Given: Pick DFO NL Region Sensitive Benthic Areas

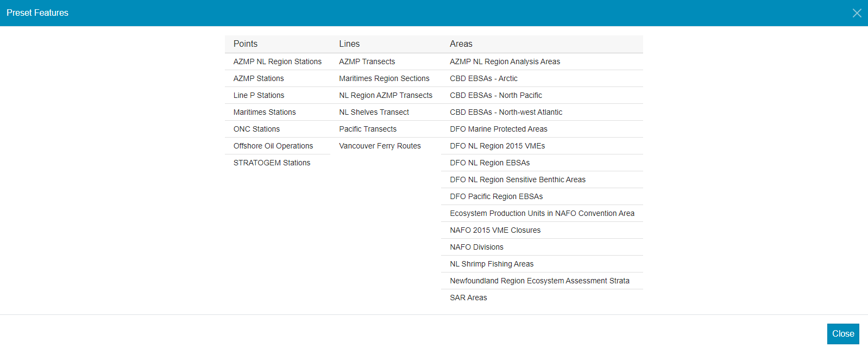Looking at the screenshot, I should [x=542, y=179].
